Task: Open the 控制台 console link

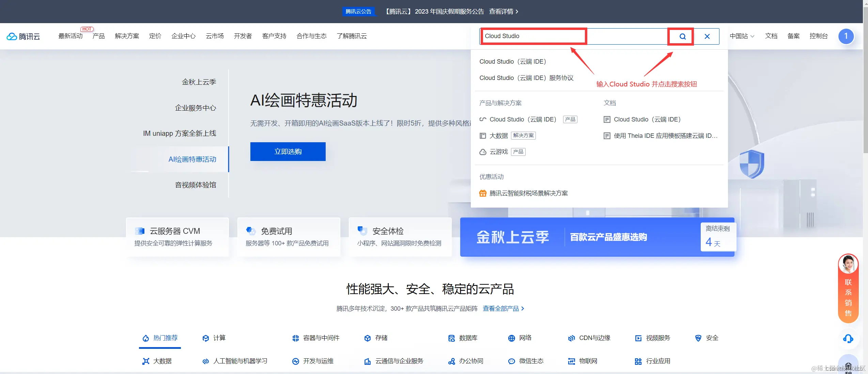Action: [818, 36]
